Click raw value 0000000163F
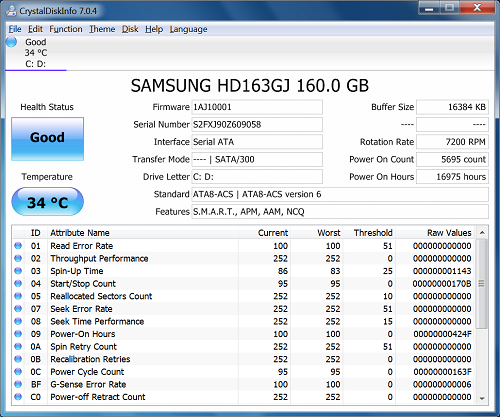The width and height of the screenshot is (500, 417). pos(442,372)
